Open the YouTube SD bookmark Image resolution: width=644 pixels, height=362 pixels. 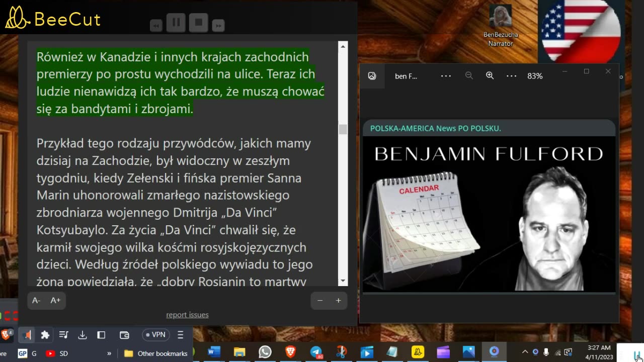57,353
